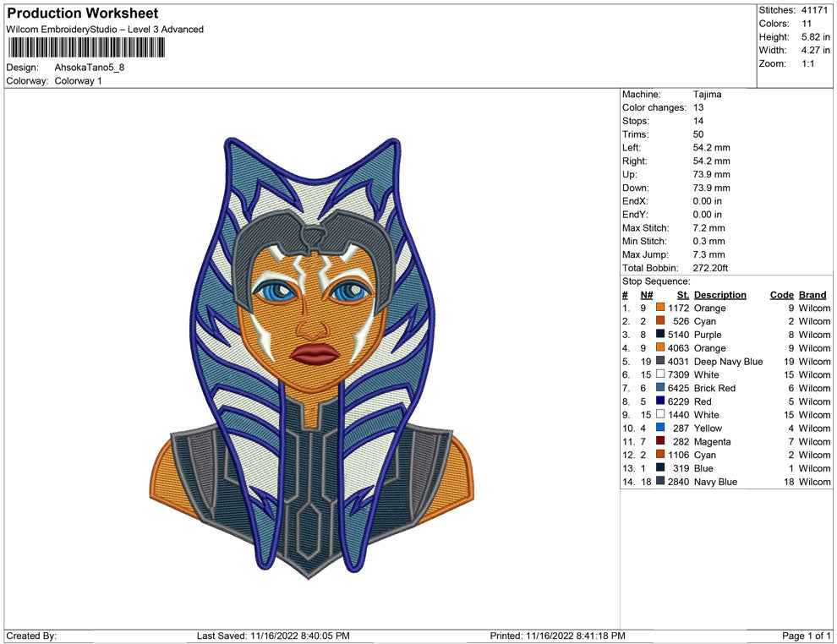Select the swatch beside 5140 Purple
The width and height of the screenshot is (837, 644).
coord(660,334)
